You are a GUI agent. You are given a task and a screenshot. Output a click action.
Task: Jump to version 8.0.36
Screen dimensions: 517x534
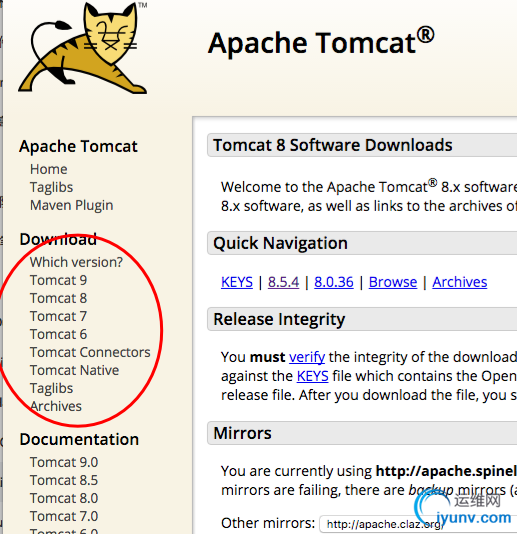pyautogui.click(x=334, y=282)
